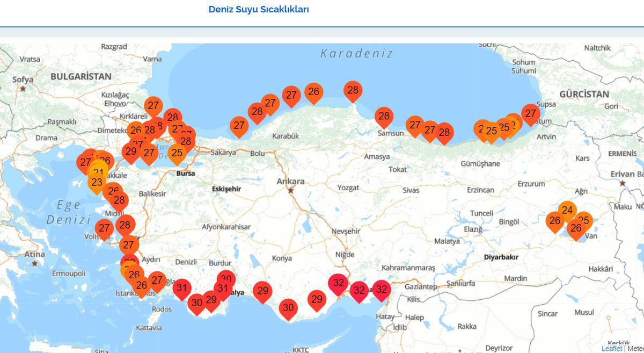This screenshot has width=644, height=353.
Task: Click the 27 marker beside the yellow 21 marker
Action: (84, 162)
